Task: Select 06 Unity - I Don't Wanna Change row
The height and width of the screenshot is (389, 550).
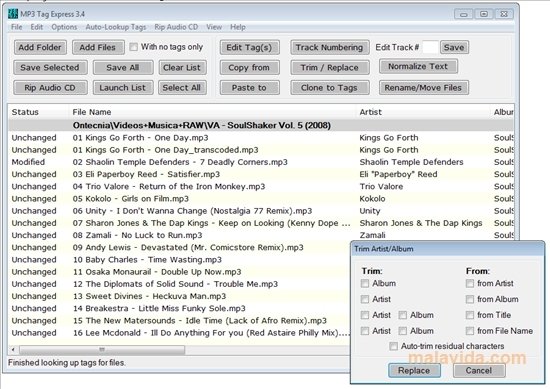Action: 261,211
